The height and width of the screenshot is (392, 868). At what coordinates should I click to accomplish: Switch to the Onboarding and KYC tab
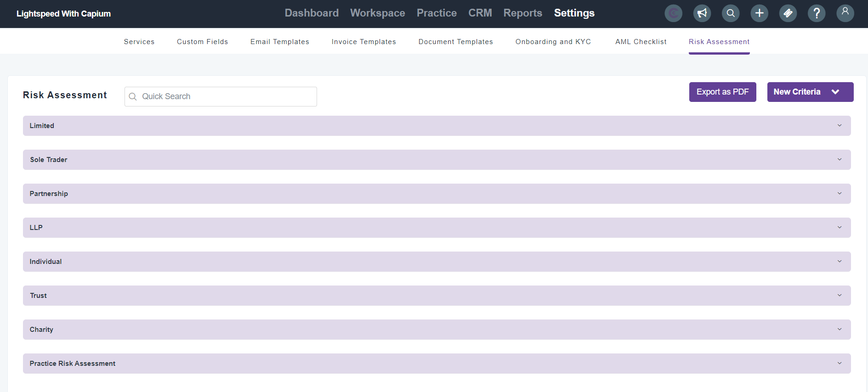(553, 42)
